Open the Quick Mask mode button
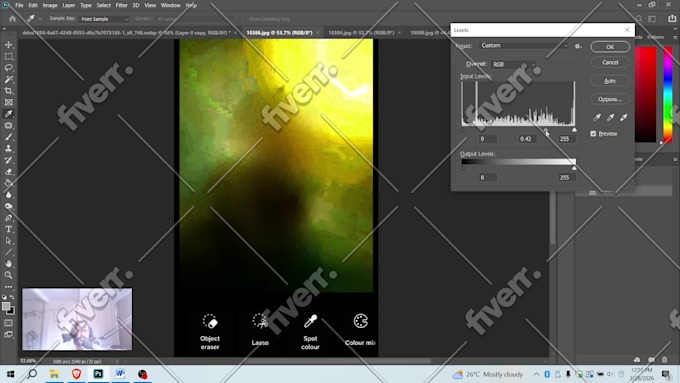 point(8,323)
